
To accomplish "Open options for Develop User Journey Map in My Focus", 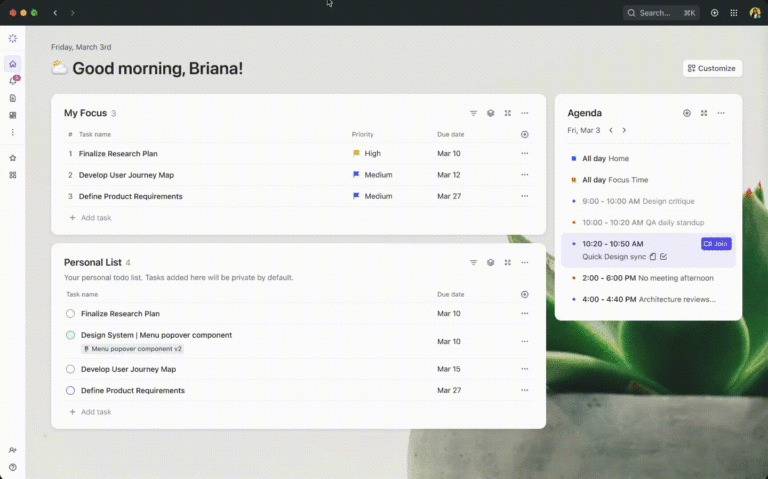I will click(525, 175).
